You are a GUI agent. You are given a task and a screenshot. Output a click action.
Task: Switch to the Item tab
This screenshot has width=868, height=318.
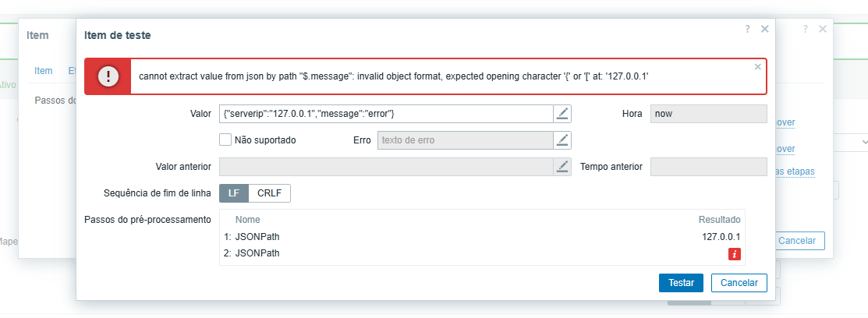coord(44,71)
